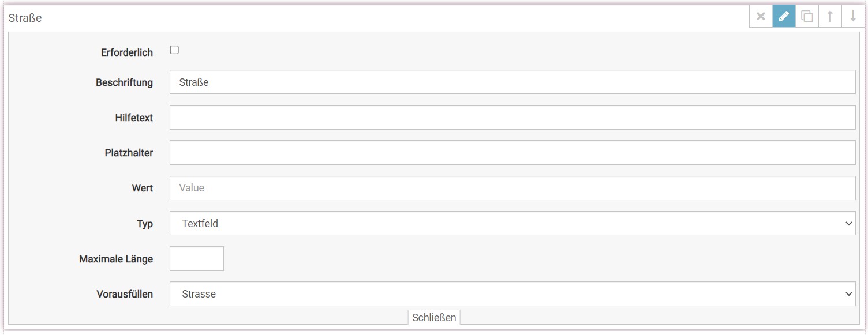Duplicate the Straße field via copy icon

tap(807, 17)
